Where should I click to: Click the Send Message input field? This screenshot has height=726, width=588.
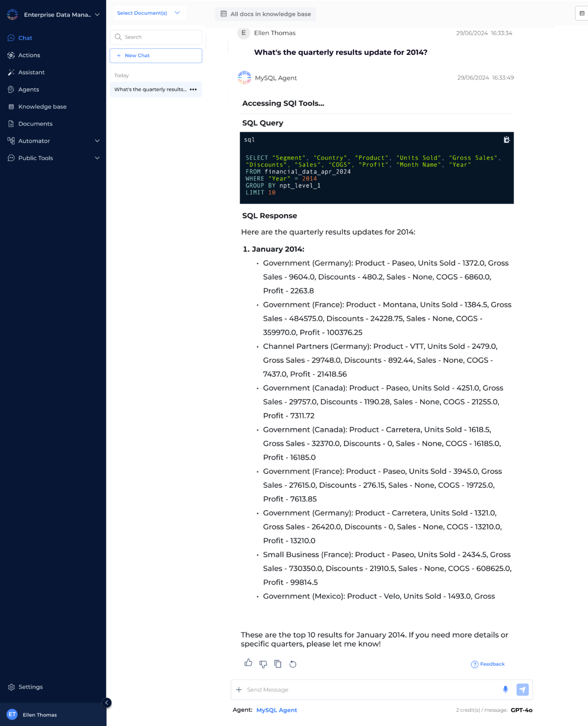369,690
